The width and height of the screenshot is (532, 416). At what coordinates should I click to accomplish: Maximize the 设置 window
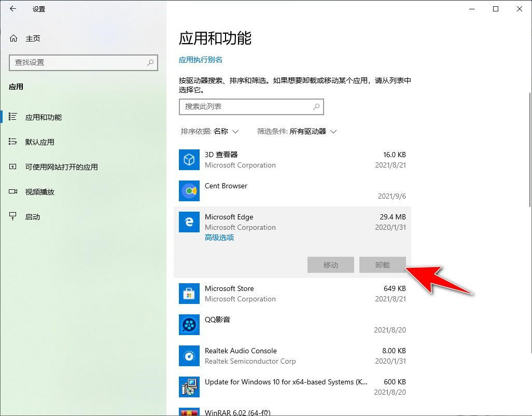tap(496, 9)
